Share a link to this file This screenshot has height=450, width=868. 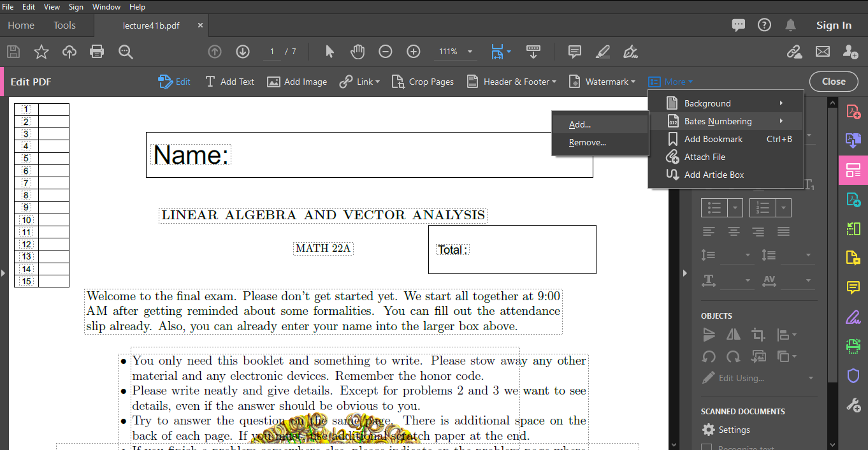[x=794, y=52]
